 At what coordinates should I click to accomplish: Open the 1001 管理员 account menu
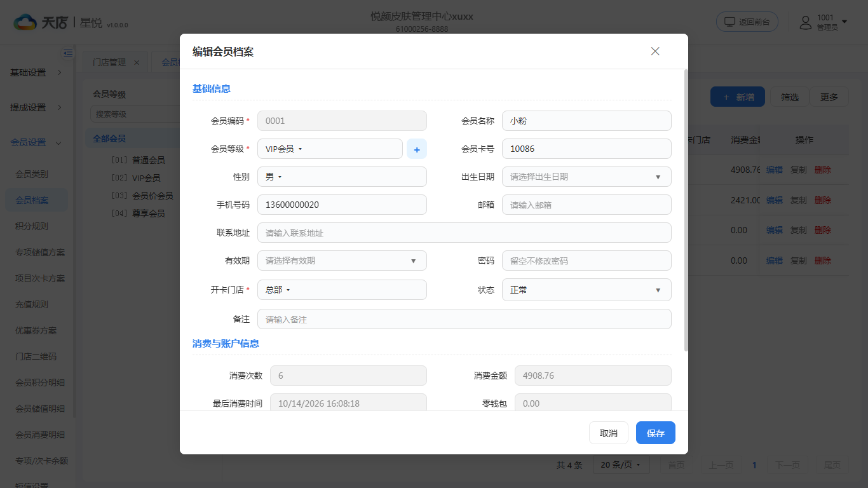(824, 22)
